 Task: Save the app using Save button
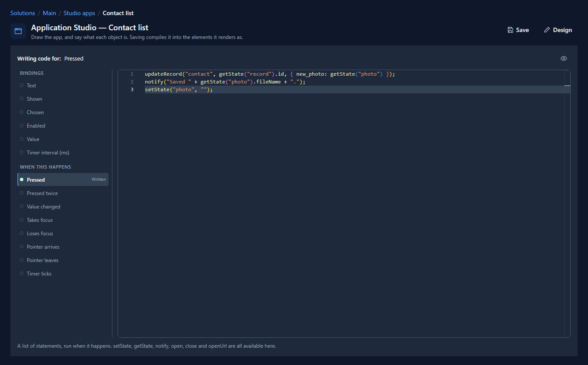point(518,30)
